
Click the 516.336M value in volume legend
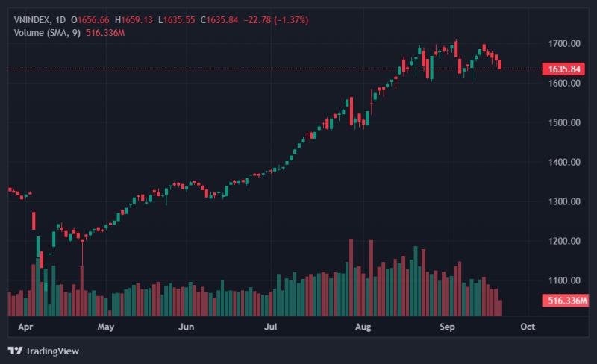click(105, 33)
